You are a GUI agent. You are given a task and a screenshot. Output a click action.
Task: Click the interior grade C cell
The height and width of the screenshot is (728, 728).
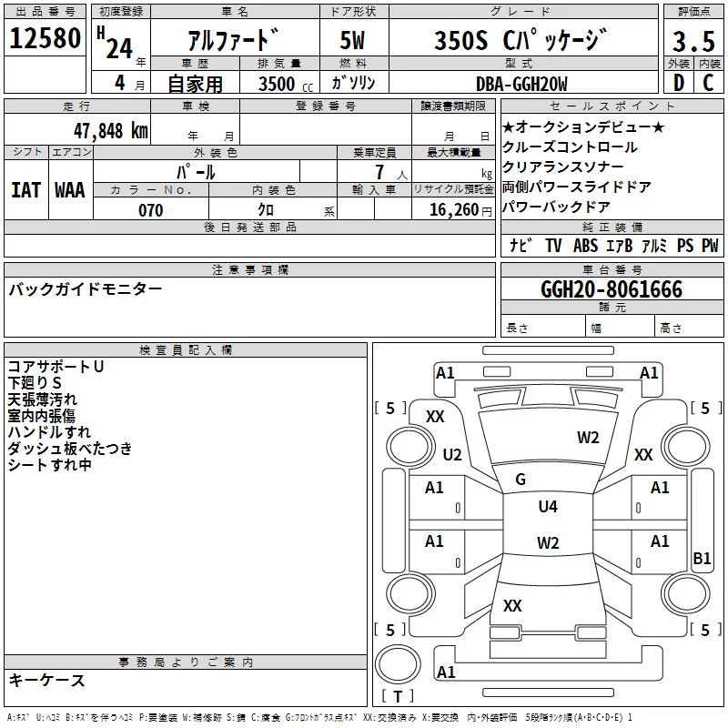(x=708, y=83)
